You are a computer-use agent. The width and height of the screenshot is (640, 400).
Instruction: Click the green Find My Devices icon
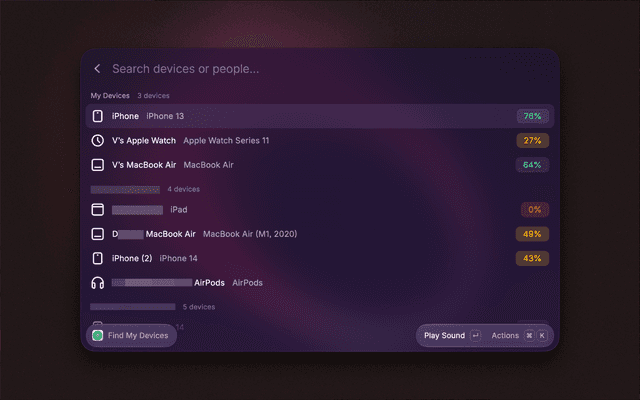point(98,336)
